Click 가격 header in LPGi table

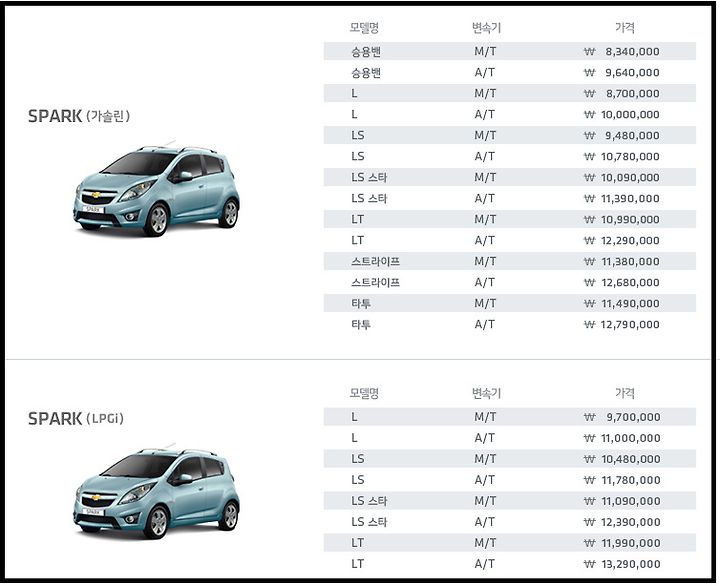[x=624, y=393]
